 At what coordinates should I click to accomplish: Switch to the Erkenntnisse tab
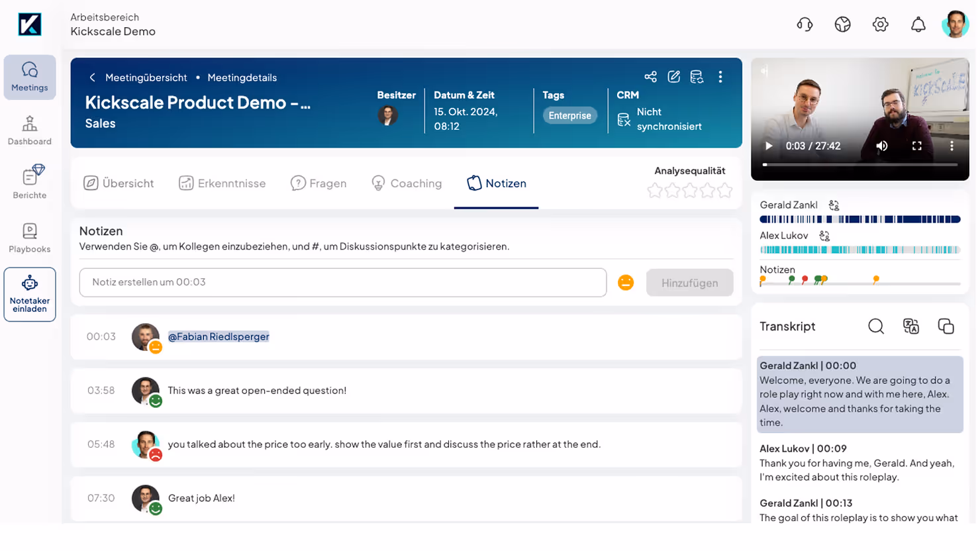click(x=222, y=183)
